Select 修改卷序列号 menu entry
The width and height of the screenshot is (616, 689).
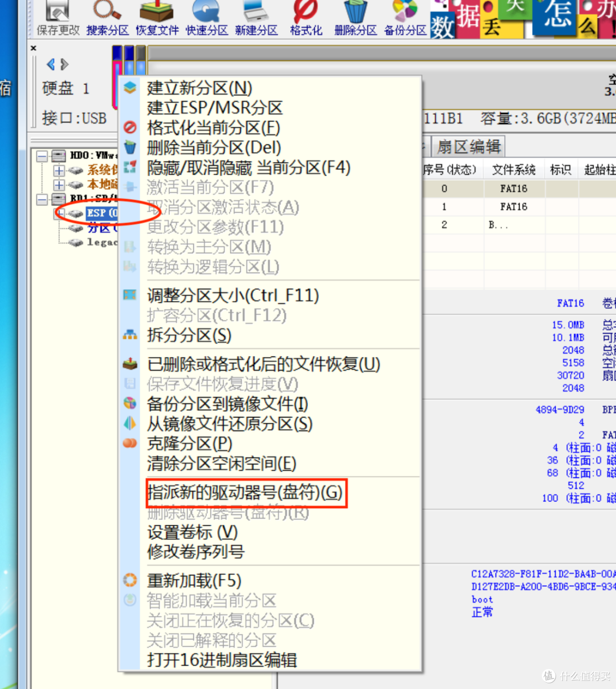pos(196,552)
